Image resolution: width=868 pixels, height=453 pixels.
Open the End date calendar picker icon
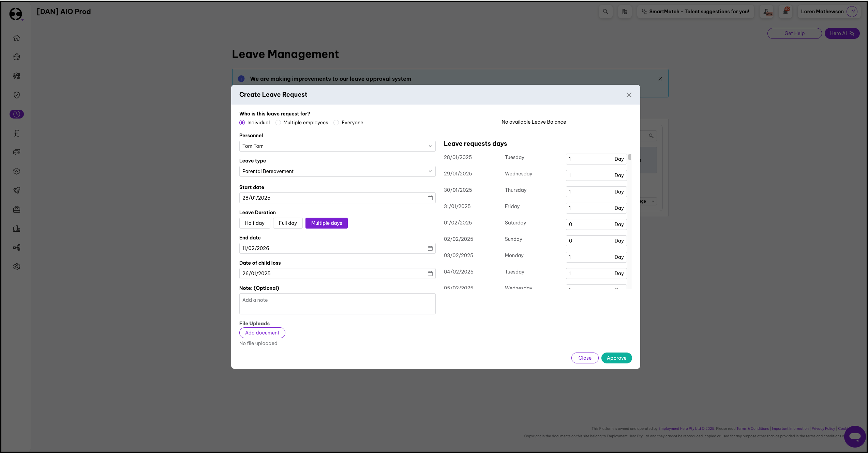[430, 248]
